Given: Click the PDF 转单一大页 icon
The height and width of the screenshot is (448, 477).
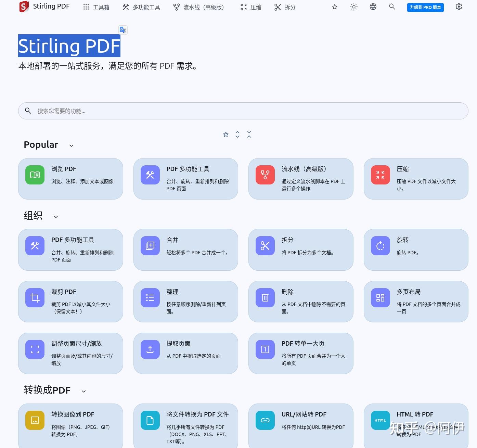Looking at the screenshot, I should 265,349.
